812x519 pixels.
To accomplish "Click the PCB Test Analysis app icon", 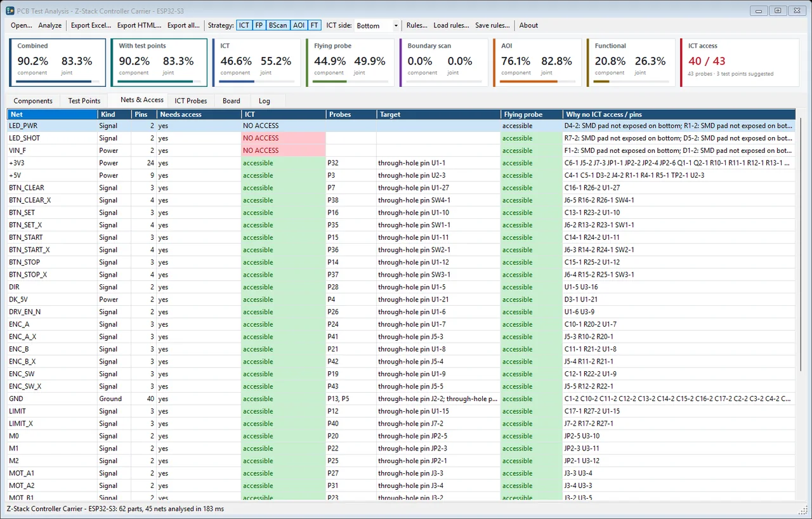I will (10, 10).
